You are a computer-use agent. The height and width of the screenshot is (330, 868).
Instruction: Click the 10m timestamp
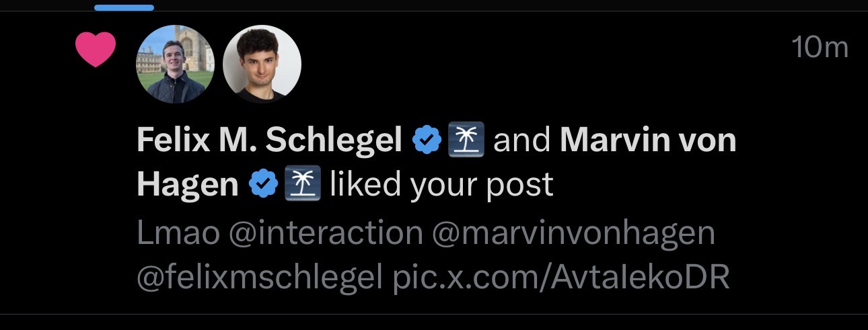[x=820, y=48]
